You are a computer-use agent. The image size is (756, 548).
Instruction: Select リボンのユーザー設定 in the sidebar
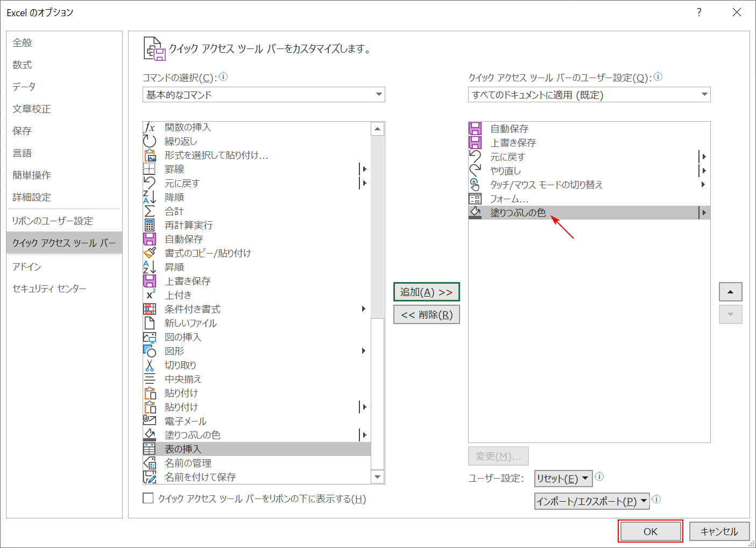click(x=52, y=220)
